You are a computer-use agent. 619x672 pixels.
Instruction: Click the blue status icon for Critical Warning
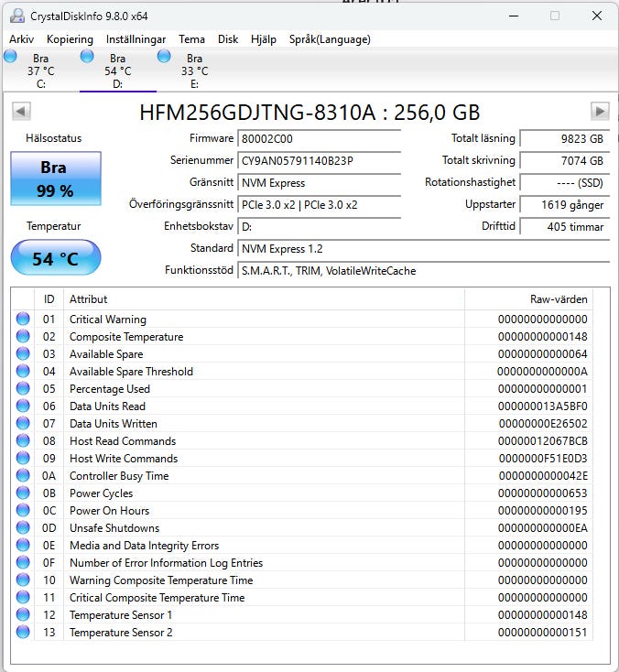(23, 320)
